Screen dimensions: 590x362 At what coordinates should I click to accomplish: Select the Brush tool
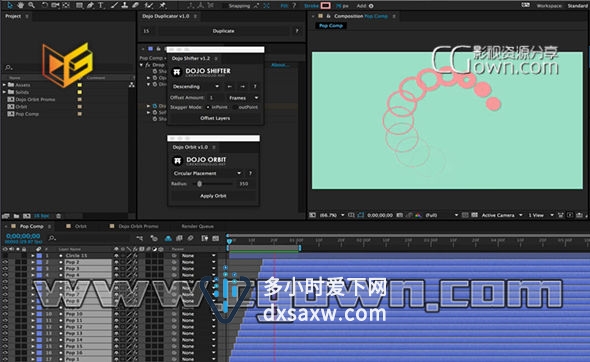click(x=114, y=5)
